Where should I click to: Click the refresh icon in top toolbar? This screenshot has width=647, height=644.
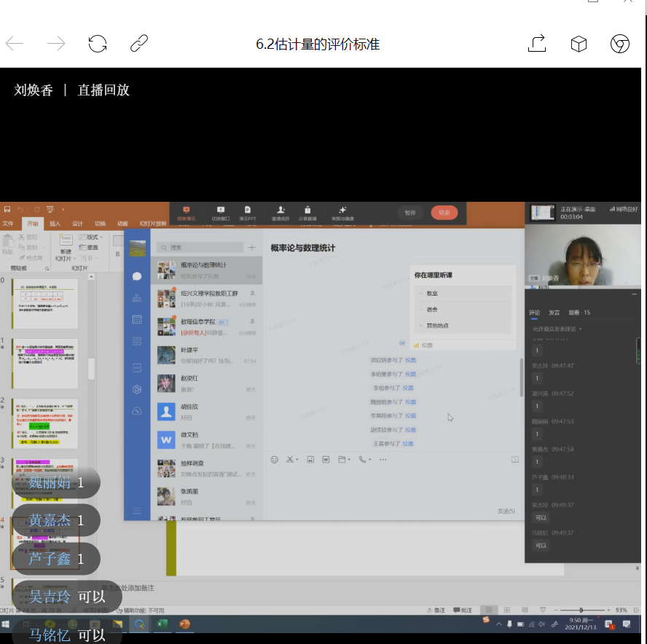coord(98,44)
